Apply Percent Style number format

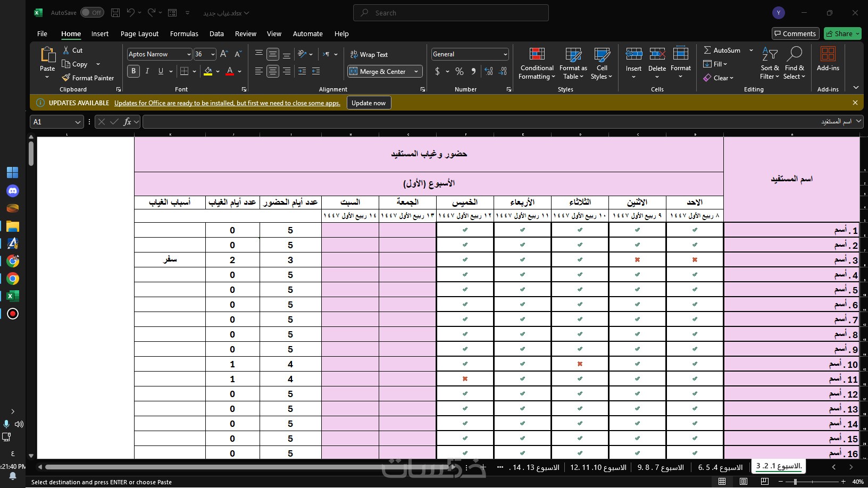coord(460,71)
